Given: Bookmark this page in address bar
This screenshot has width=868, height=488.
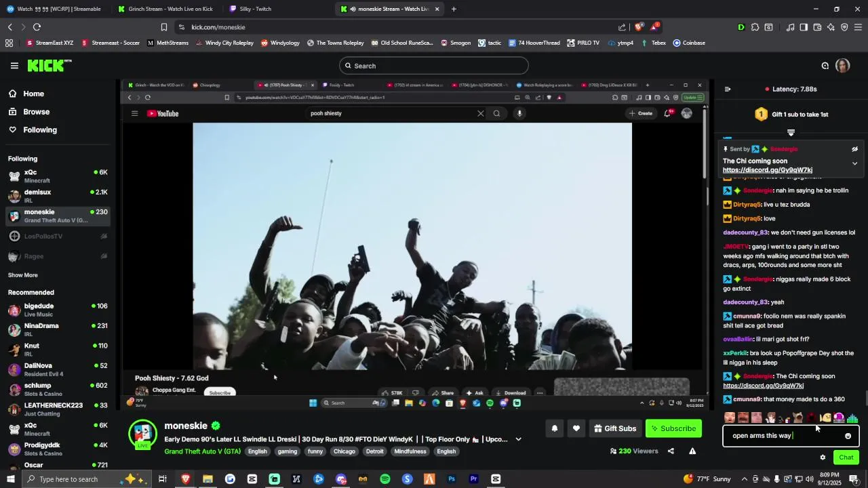Looking at the screenshot, I should 163,27.
